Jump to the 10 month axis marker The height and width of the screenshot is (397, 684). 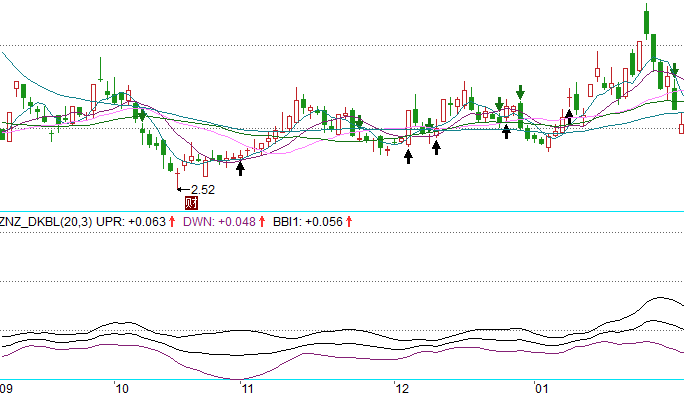123,389
